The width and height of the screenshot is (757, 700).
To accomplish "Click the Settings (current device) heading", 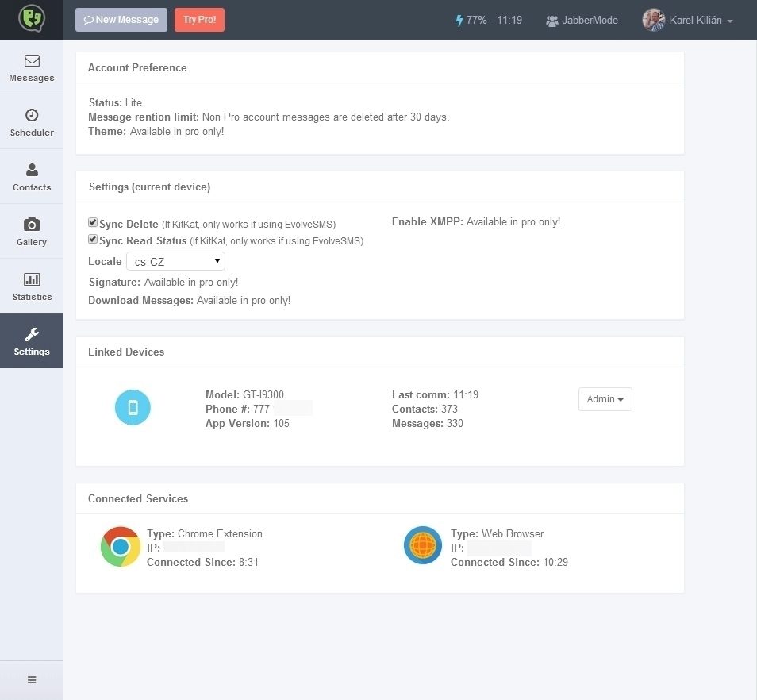I will (x=149, y=187).
